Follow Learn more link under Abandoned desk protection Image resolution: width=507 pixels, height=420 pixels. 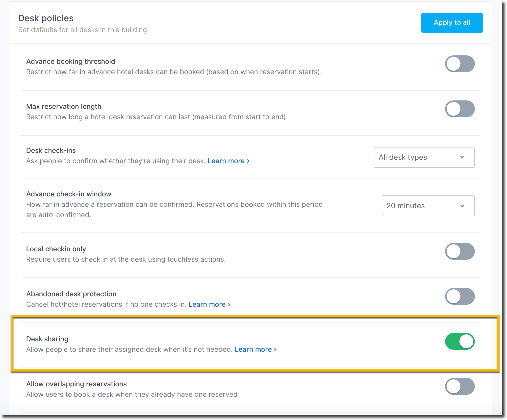(x=209, y=304)
